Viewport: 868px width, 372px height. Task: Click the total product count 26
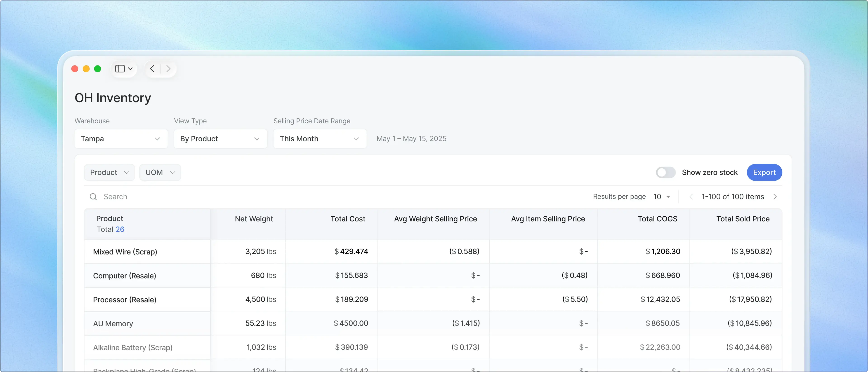120,229
